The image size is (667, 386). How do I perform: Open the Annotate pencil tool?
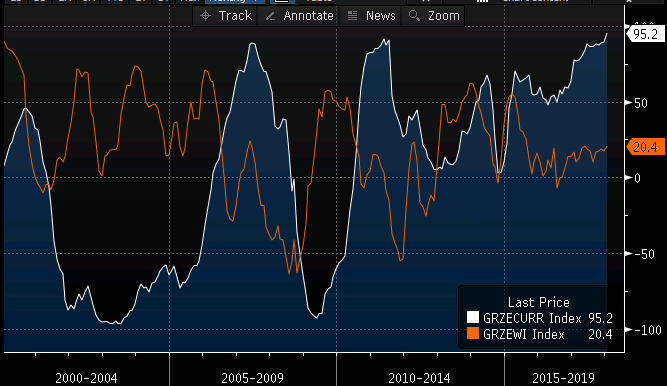pos(299,16)
